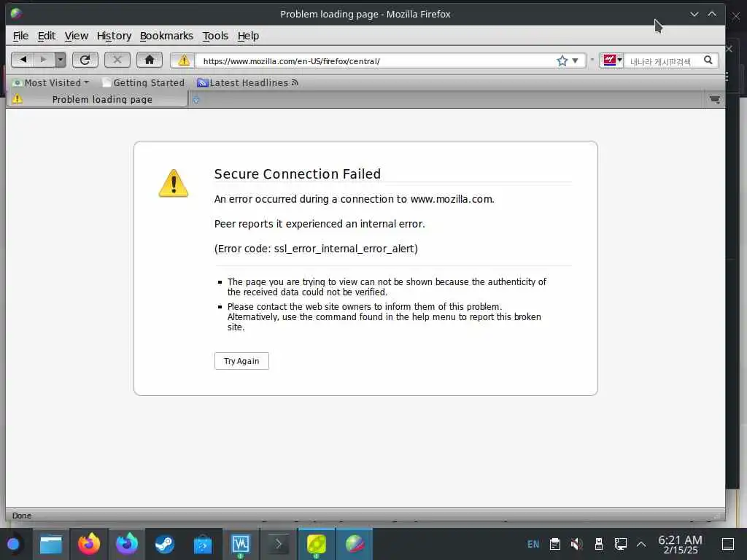Open a new tab with the plus button
Image resolution: width=747 pixels, height=560 pixels.
[x=196, y=100]
